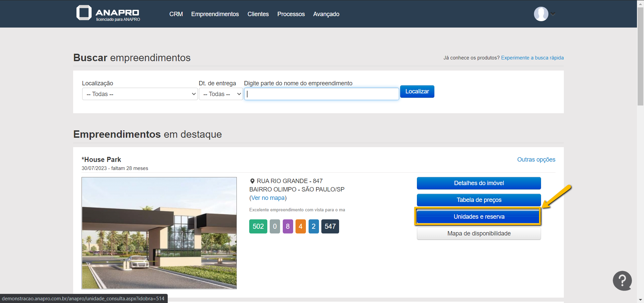
Task: Expand the Dt. de entrega dropdown
Action: pyautogui.click(x=221, y=94)
